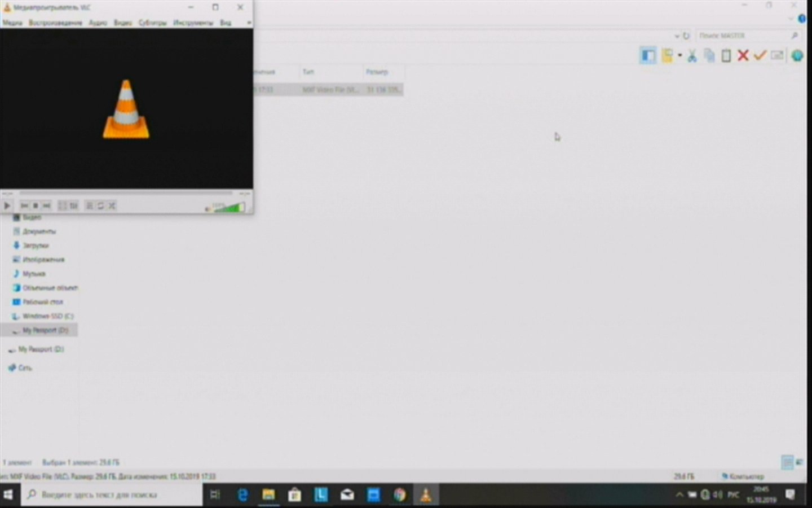Open Сеть in the navigation pane
812x508 pixels.
(x=25, y=368)
